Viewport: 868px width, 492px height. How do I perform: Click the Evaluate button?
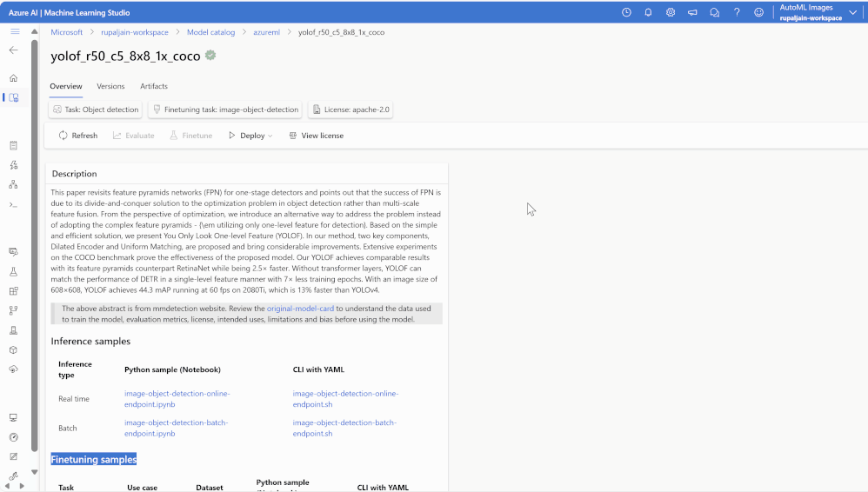(x=133, y=136)
